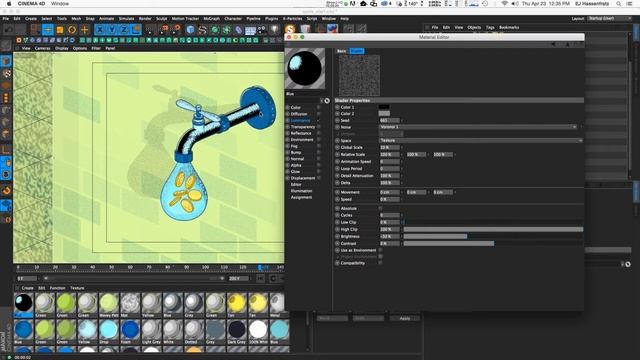Click the Apply button
The image size is (640, 360).
point(404,318)
